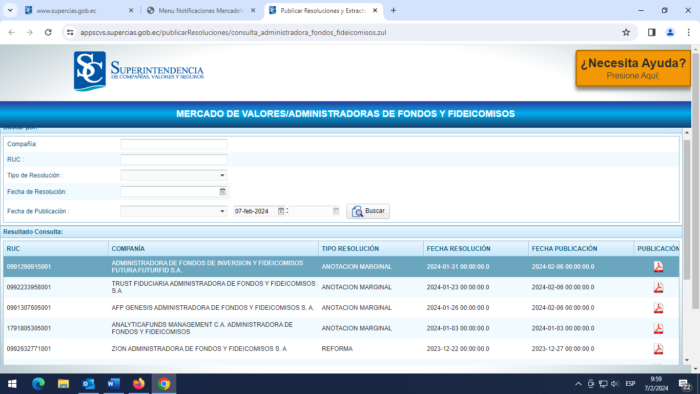
Task: Open PDF for TRUST FIDUCIARIA row
Action: tap(658, 287)
